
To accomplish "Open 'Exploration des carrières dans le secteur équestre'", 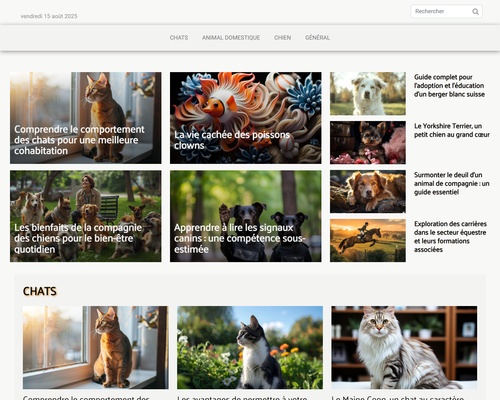I will click(x=450, y=236).
